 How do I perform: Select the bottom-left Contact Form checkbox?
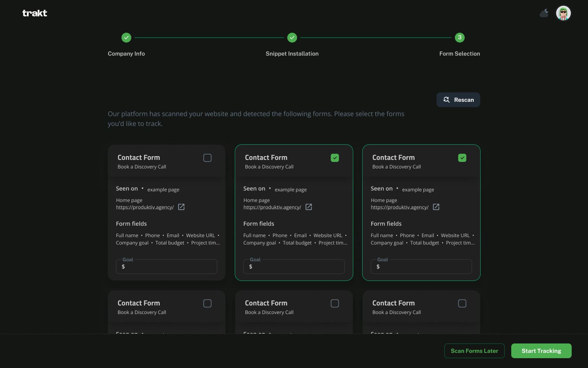(207, 303)
